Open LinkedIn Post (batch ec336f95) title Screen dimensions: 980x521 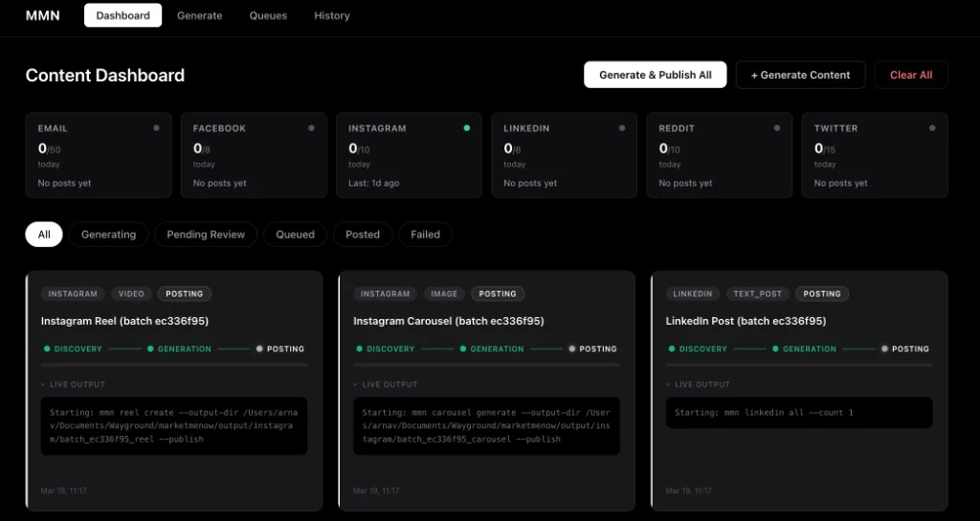746,321
